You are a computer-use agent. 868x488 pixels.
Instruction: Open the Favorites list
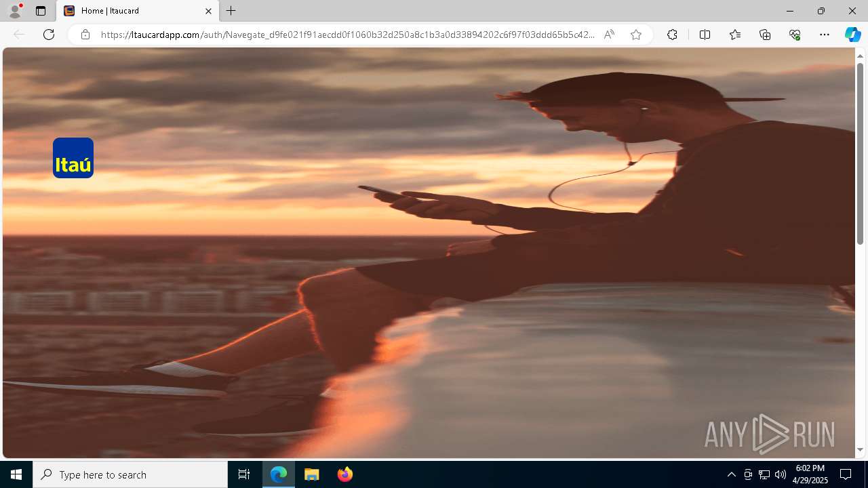735,35
